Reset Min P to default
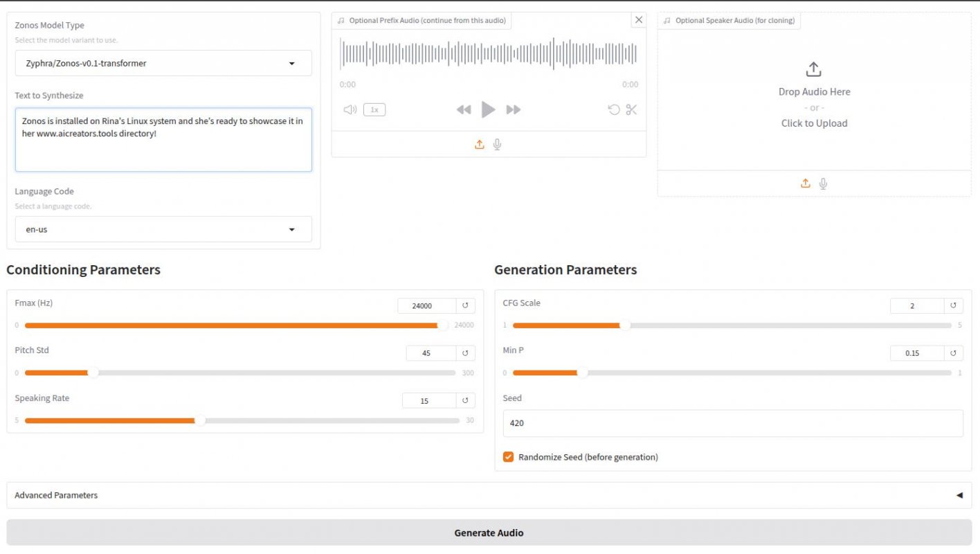 [954, 353]
